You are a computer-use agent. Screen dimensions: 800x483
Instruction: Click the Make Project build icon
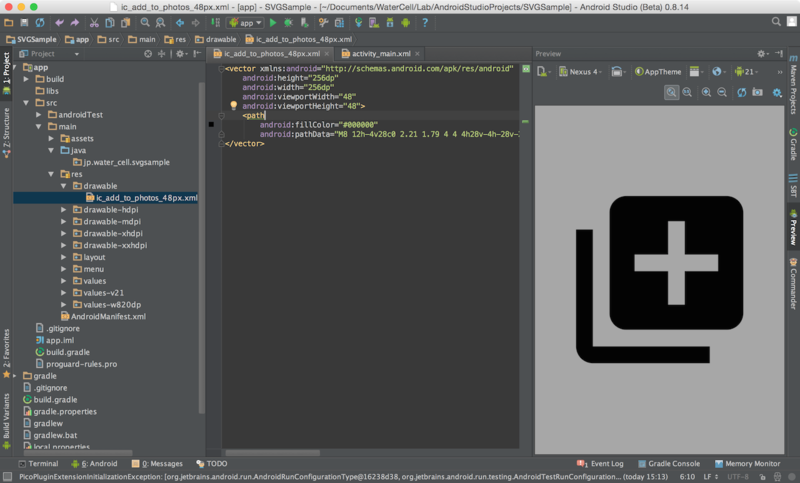point(215,22)
